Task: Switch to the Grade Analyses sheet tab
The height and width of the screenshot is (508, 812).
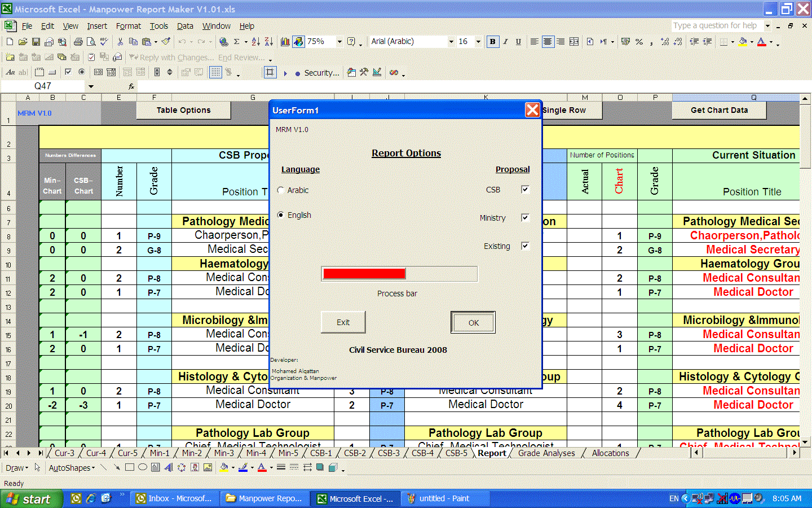Action: click(546, 453)
